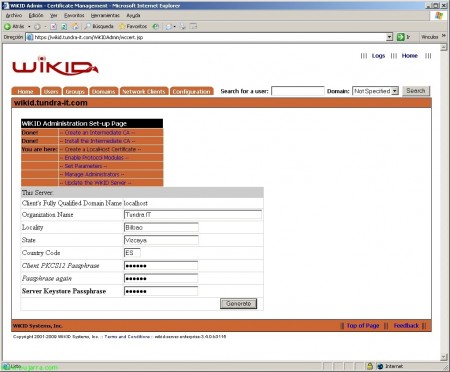Open the Mail options dropdown arrow
Image resolution: width=450 pixels, height=372 pixels.
point(175,26)
